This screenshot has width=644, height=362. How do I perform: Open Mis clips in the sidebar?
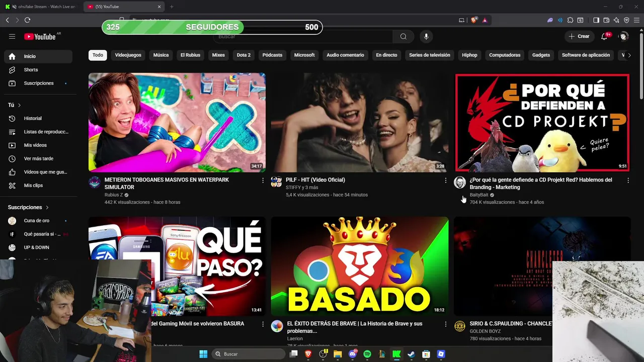click(x=38, y=186)
